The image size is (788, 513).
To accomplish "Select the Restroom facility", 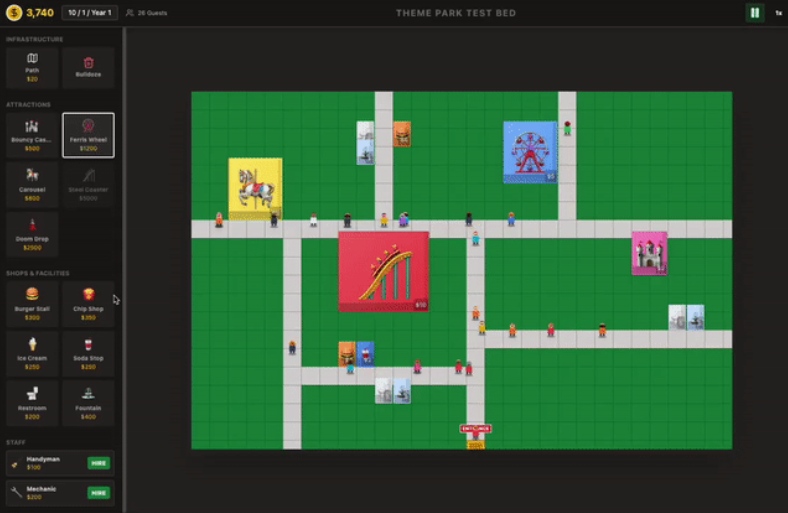I will (32, 402).
